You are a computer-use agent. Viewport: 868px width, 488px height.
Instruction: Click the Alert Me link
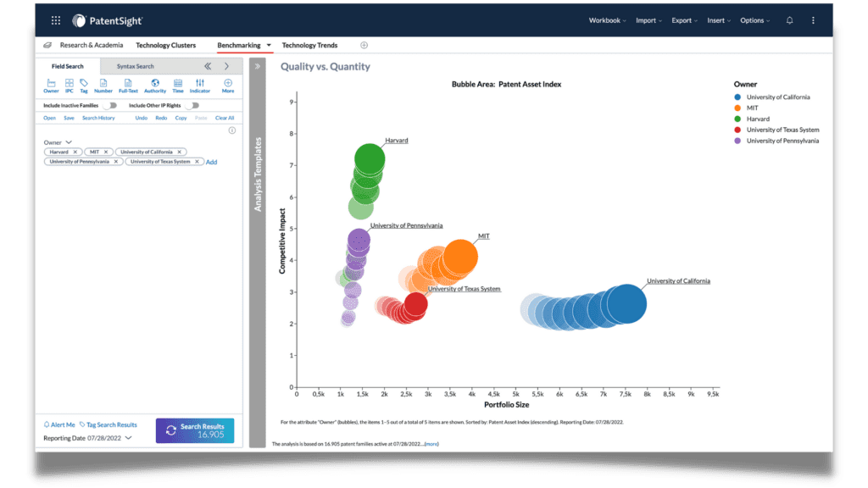59,425
